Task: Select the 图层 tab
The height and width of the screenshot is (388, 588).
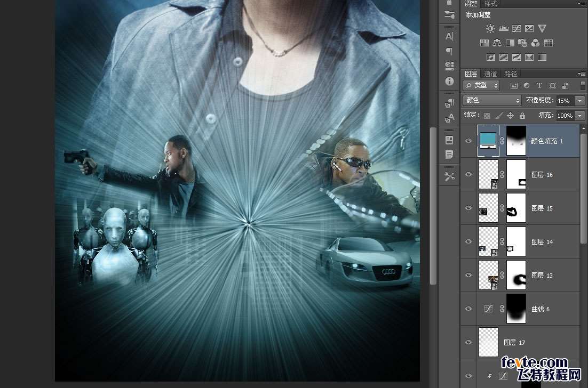Action: tap(471, 74)
